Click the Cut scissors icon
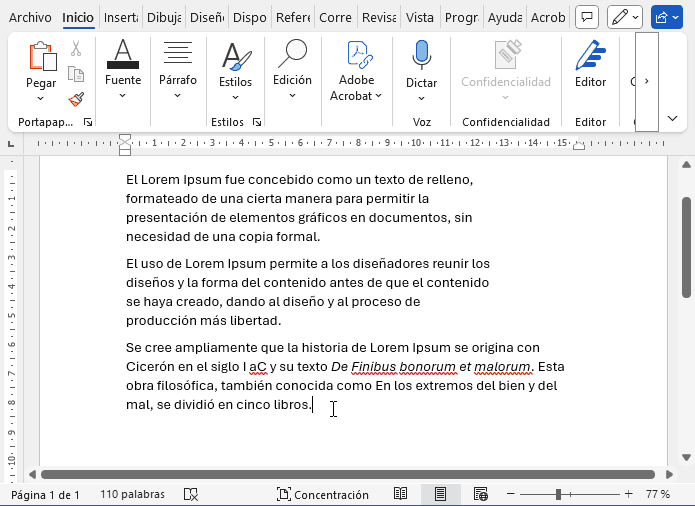The width and height of the screenshot is (695, 506). pyautogui.click(x=76, y=49)
